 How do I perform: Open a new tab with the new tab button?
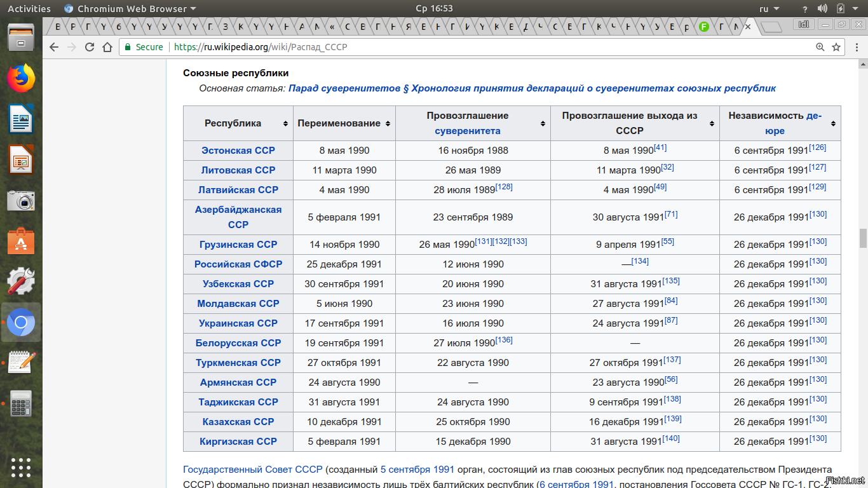point(771,27)
